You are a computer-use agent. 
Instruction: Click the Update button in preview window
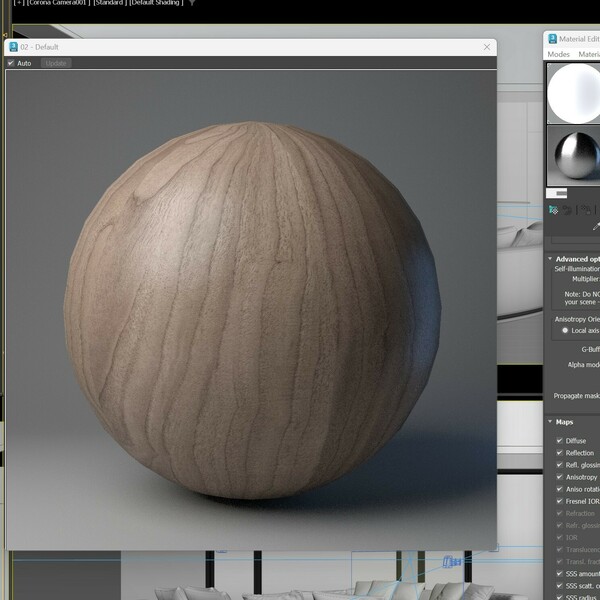coord(56,63)
